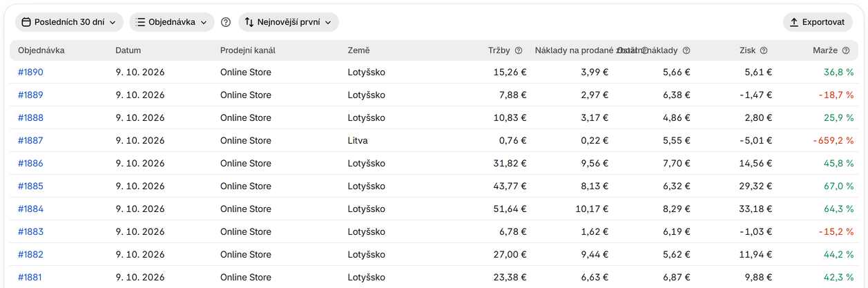Screen dimensions: 868x288
Task: Select margin value 36,8 %
Action: [838, 72]
